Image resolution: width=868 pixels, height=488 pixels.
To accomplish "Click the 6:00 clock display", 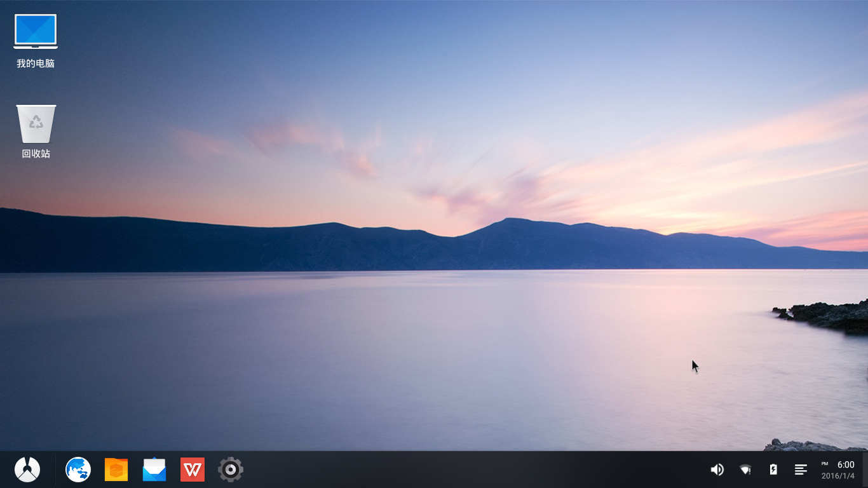I will (846, 464).
